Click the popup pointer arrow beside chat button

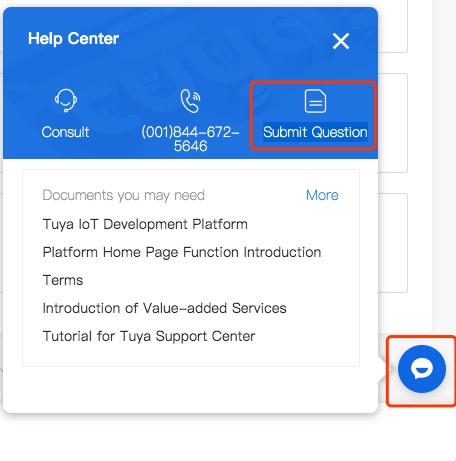point(384,369)
